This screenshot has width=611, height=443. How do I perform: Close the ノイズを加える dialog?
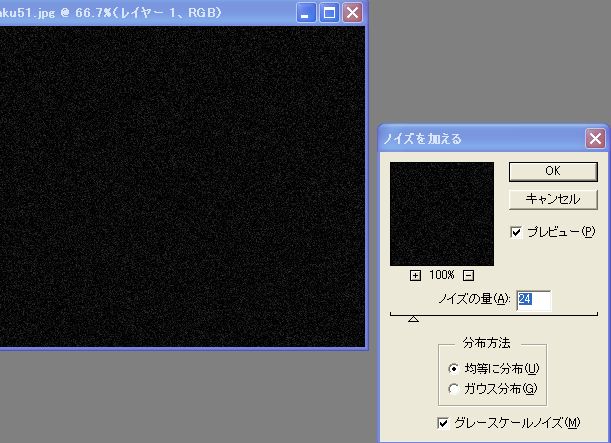pyautogui.click(x=595, y=139)
